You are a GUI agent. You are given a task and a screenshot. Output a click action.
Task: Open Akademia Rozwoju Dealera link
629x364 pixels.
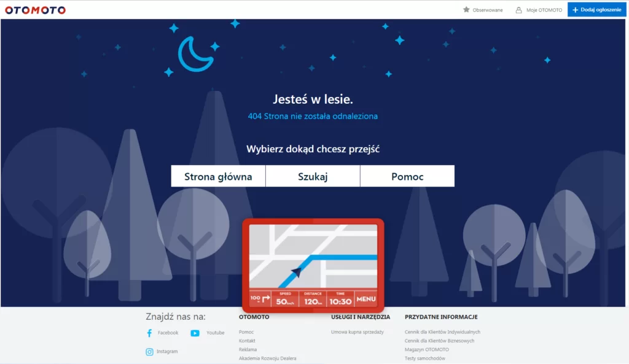pyautogui.click(x=268, y=358)
